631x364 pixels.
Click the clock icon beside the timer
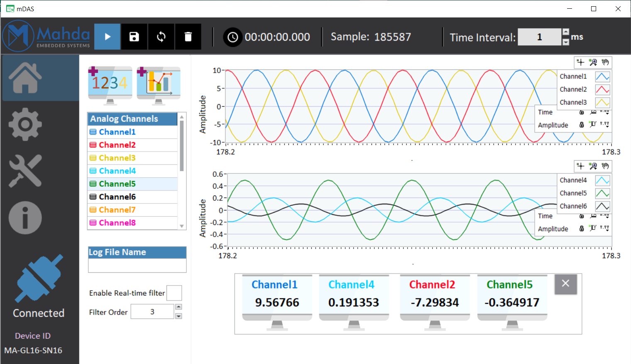(233, 37)
